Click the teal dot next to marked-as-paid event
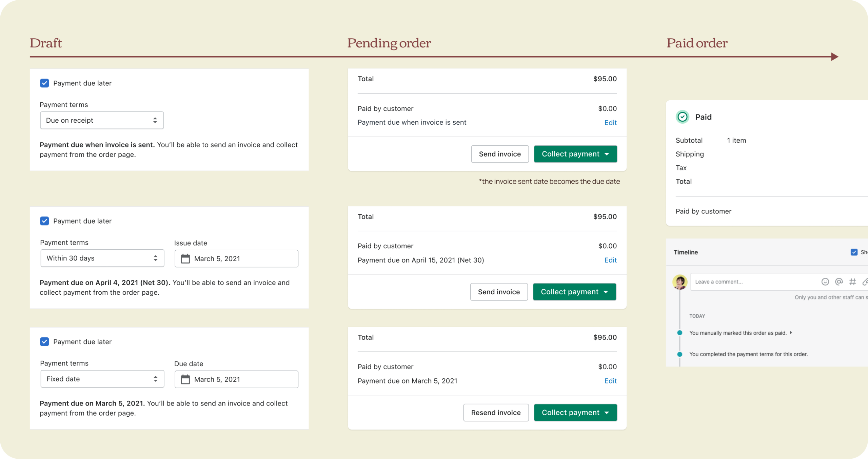Image resolution: width=868 pixels, height=459 pixels. [x=679, y=333]
